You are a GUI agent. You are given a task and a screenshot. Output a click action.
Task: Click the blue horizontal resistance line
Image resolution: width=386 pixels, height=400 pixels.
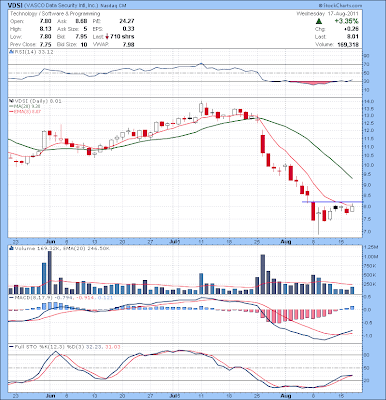coord(332,202)
